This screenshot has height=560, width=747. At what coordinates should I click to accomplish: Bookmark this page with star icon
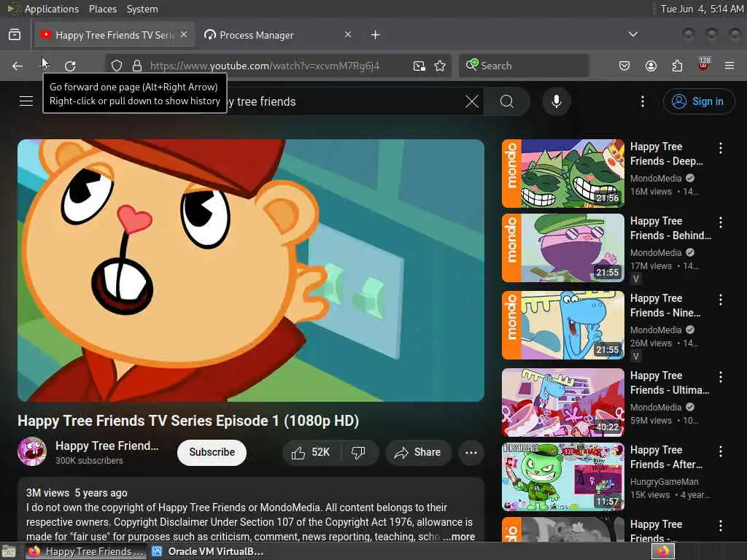(x=440, y=66)
